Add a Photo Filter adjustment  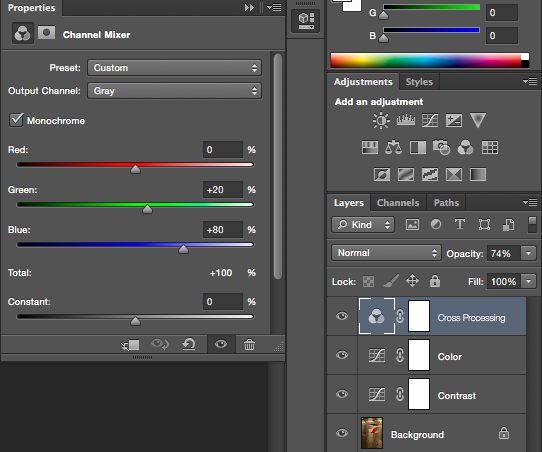[441, 148]
